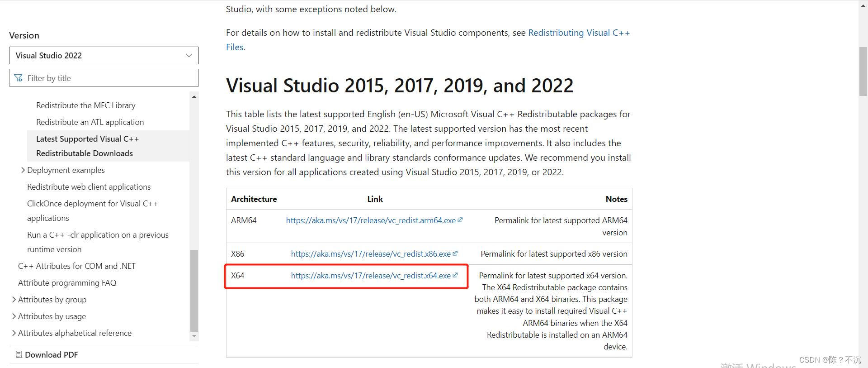Open C++ Attributes for COM and .NET
Screen dimensions: 868x368
pos(77,266)
